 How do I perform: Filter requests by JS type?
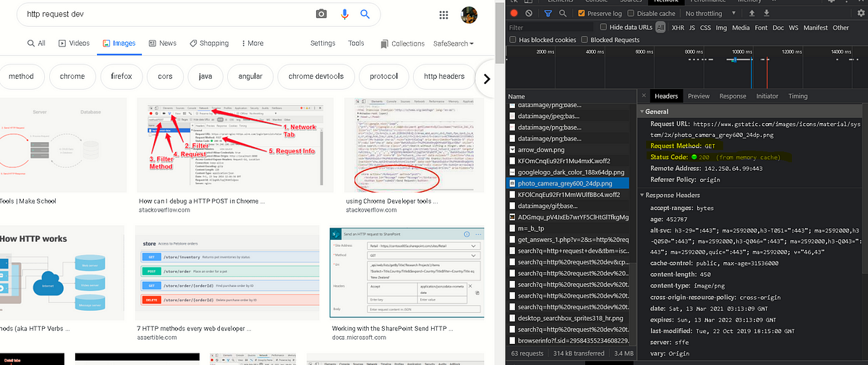(x=692, y=28)
